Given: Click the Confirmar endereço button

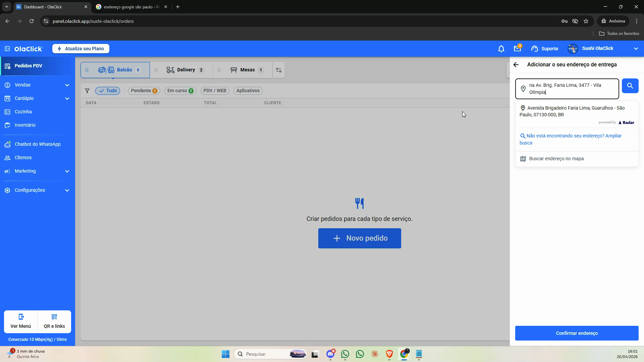Looking at the screenshot, I should click(x=577, y=333).
